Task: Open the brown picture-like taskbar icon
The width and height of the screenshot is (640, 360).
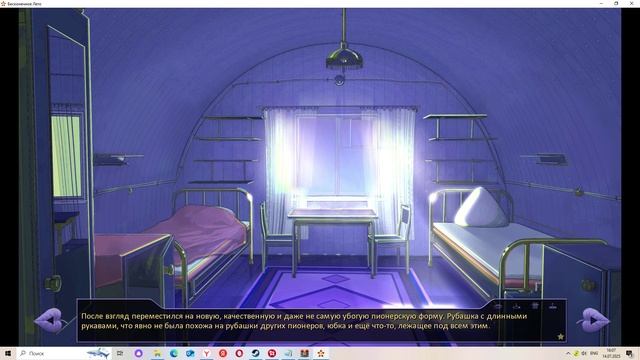Action: (304, 353)
